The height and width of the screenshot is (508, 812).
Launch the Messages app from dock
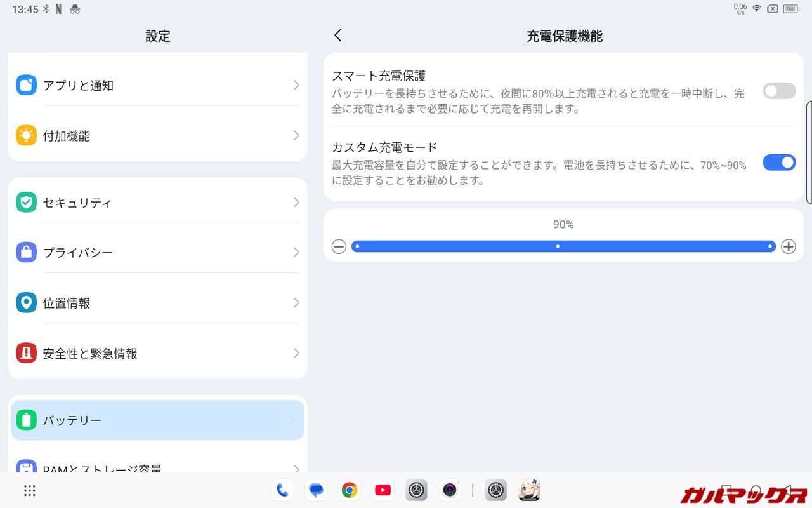316,490
